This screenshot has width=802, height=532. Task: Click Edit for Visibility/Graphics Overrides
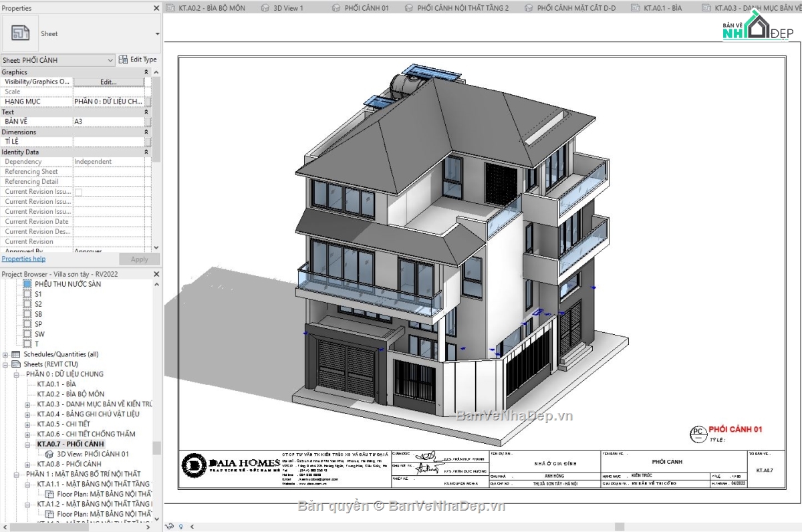tap(108, 82)
